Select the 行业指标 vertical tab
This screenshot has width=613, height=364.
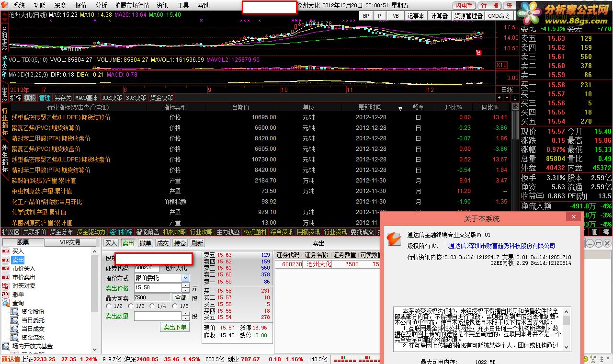tap(5, 122)
